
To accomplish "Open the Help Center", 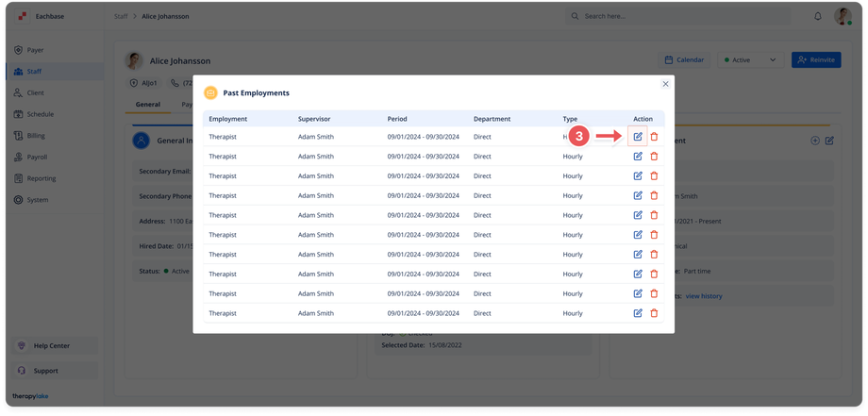I will pos(52,346).
